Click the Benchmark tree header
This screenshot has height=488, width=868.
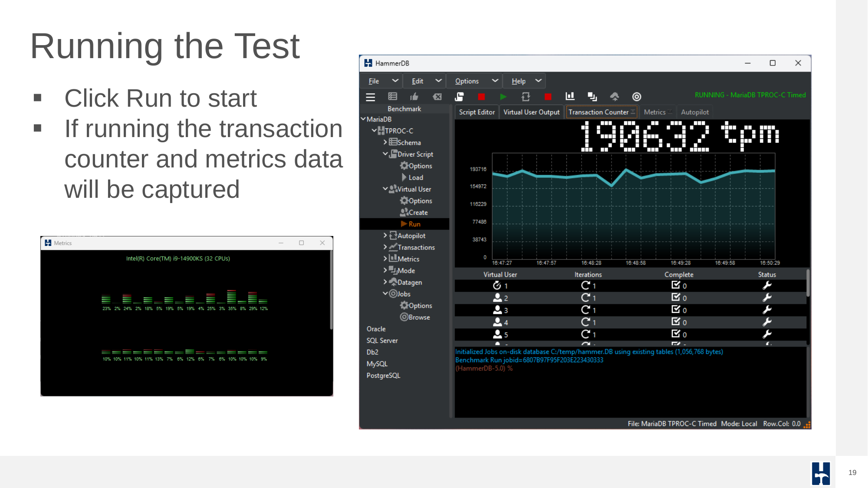click(404, 109)
